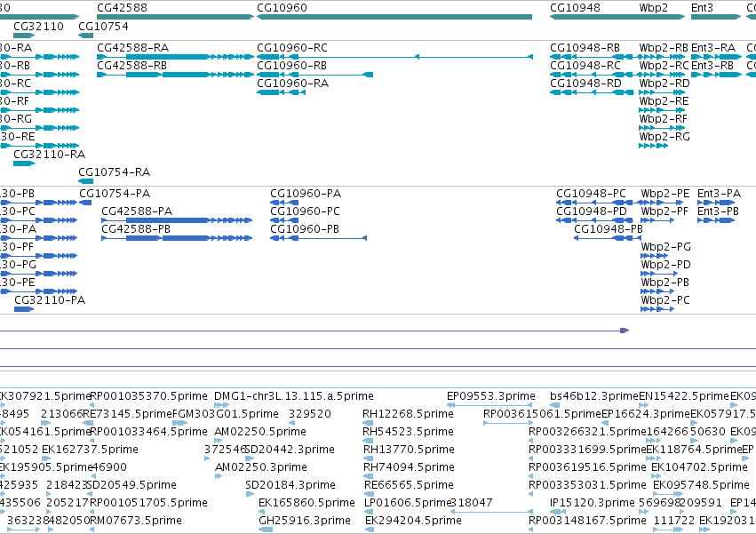Click EST EP09553.3prime
The height and width of the screenshot is (534, 756).
click(x=490, y=396)
